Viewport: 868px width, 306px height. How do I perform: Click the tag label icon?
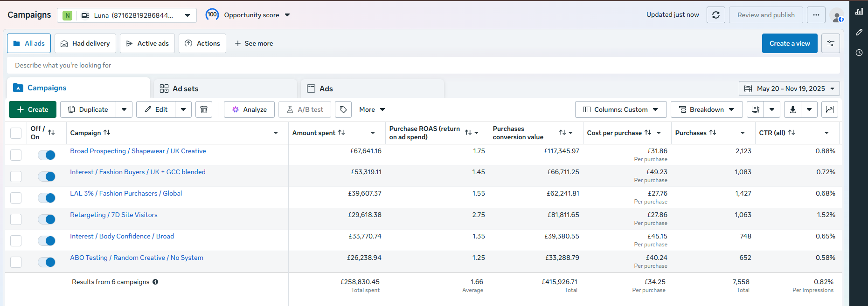coord(343,109)
